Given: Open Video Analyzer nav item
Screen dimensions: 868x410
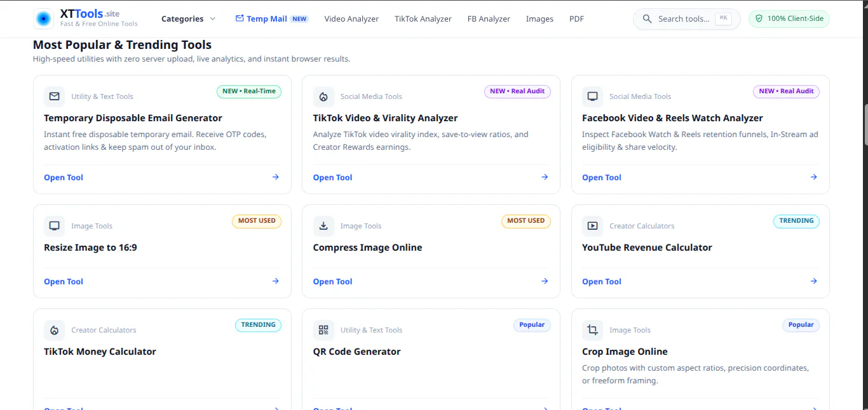Looking at the screenshot, I should pyautogui.click(x=351, y=19).
